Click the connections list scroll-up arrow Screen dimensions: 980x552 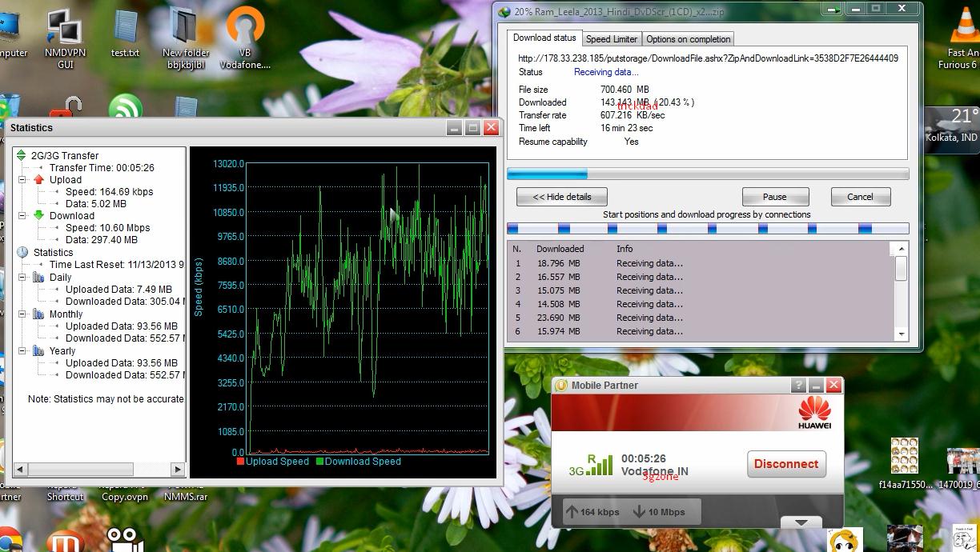click(901, 249)
